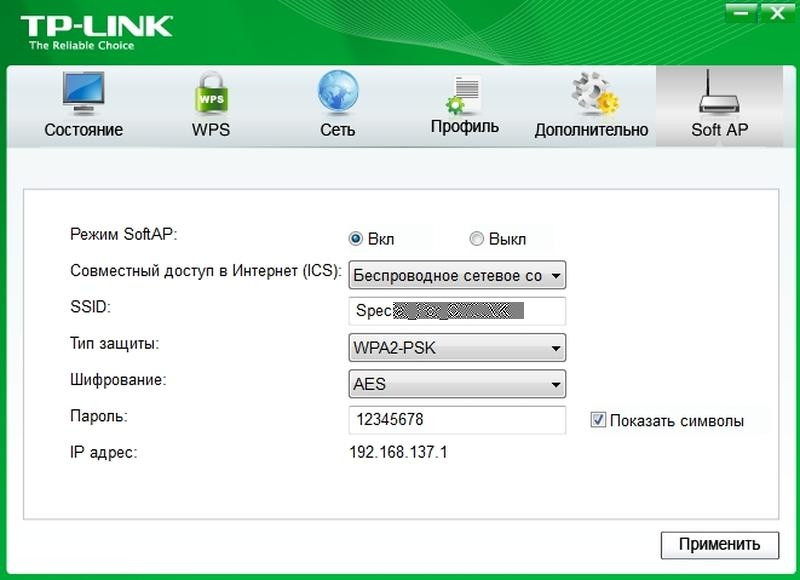Expand the Тип защиты WPA2-PSK dropdown

tap(457, 348)
